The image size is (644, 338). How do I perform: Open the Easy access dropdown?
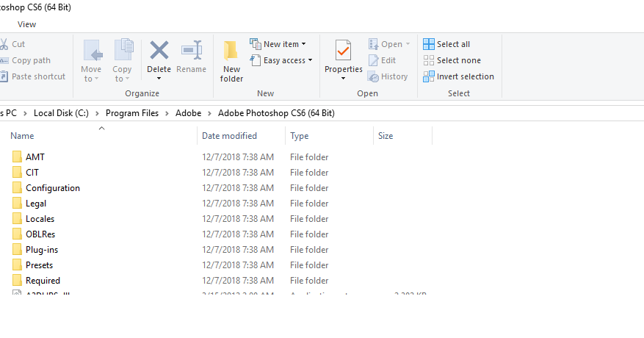coord(281,60)
